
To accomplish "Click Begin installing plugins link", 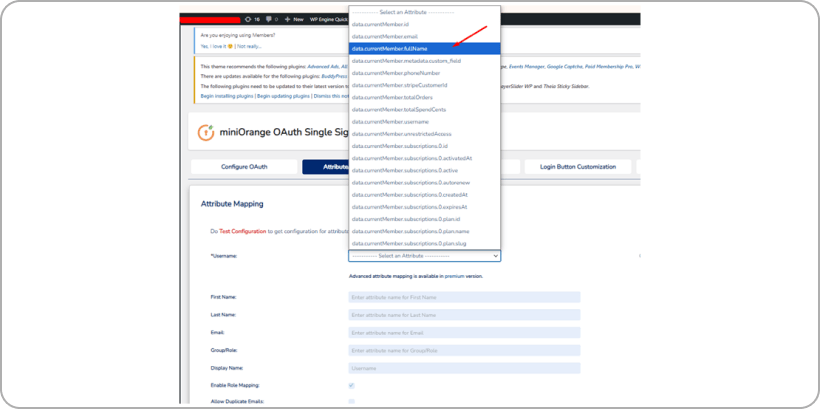I will [227, 96].
